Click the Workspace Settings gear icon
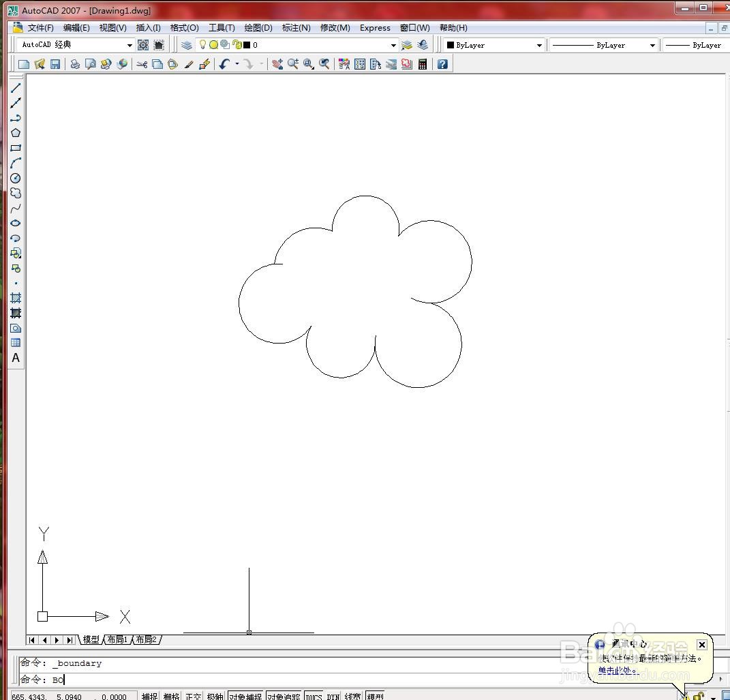This screenshot has width=730, height=700. pos(143,45)
